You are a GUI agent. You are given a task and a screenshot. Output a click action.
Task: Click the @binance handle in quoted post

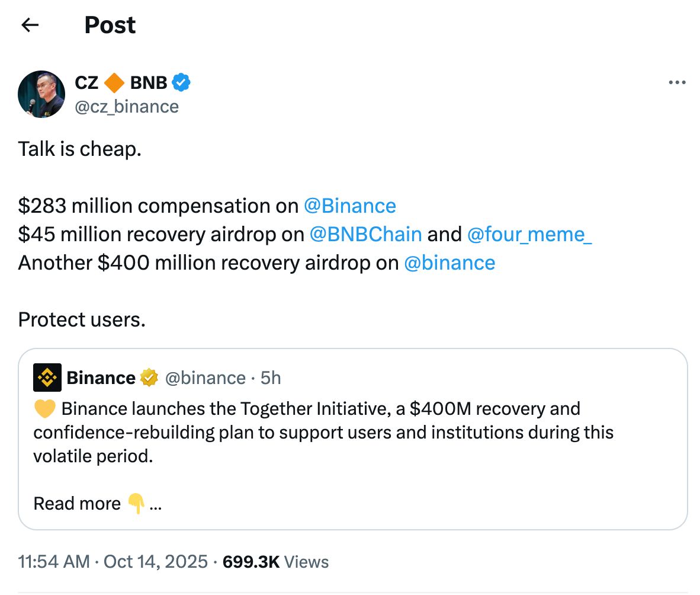pos(205,378)
